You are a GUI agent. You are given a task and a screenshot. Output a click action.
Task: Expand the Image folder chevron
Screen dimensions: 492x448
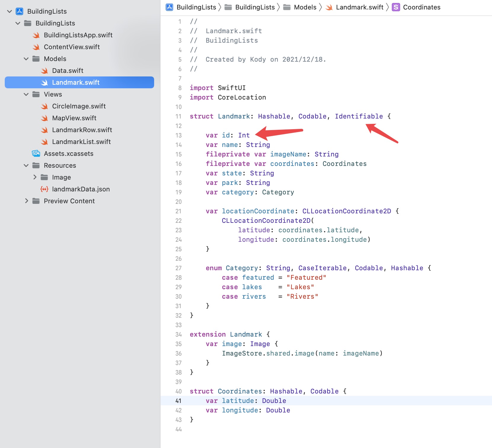coord(35,177)
